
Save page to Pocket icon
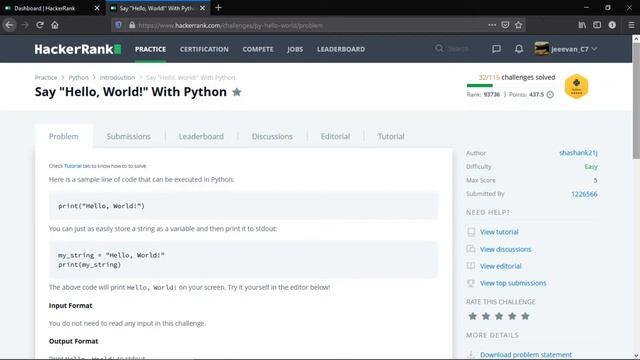[x=505, y=25]
